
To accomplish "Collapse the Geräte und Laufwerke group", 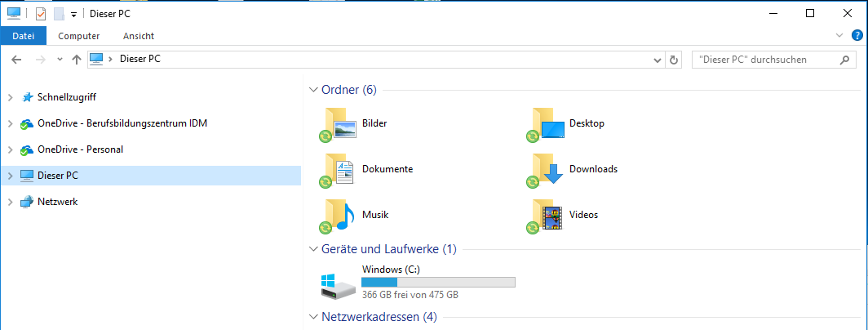I will coord(313,249).
